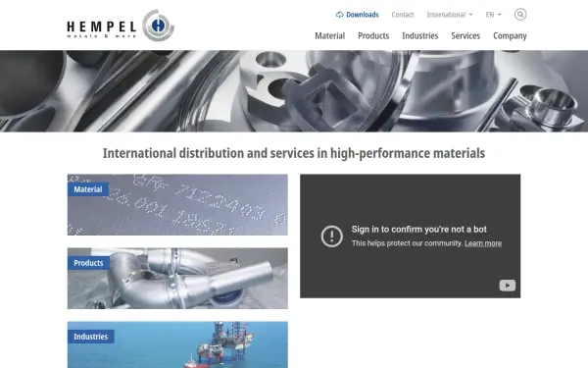This screenshot has width=588, height=368.
Task: Click the Hempel logo
Action: [x=121, y=26]
